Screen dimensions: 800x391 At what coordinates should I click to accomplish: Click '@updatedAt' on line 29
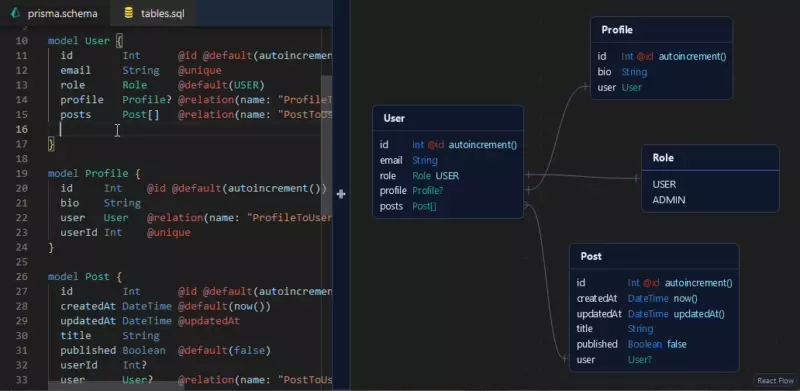209,321
